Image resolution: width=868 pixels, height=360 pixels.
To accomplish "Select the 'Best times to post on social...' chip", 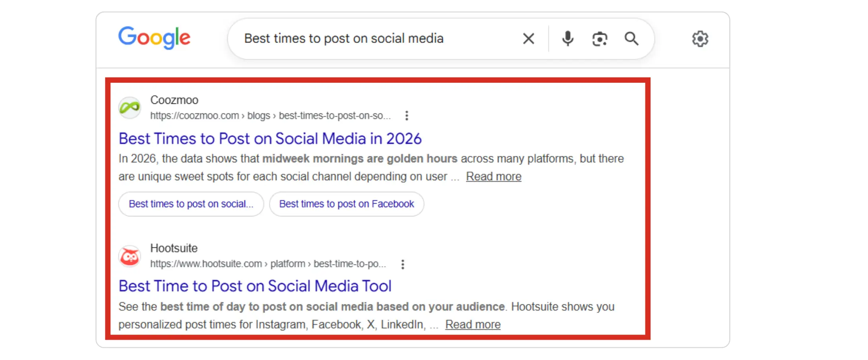I will click(191, 204).
